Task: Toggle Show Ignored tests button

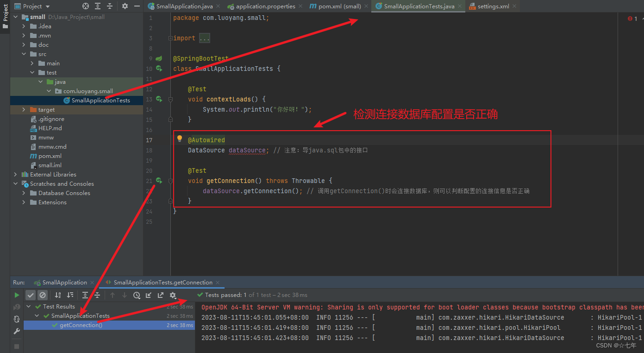Action: 42,295
